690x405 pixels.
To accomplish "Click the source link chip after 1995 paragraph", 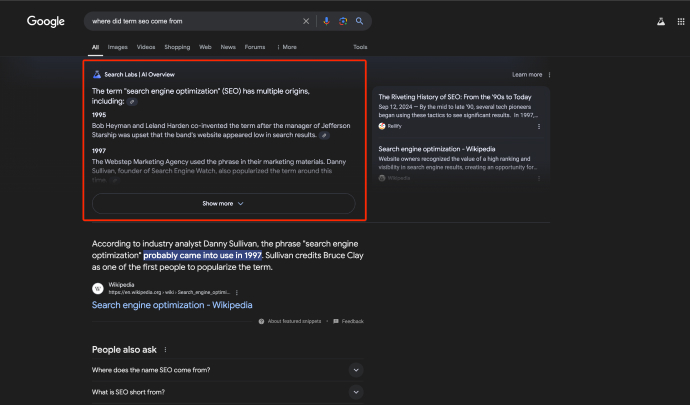I will tap(324, 135).
